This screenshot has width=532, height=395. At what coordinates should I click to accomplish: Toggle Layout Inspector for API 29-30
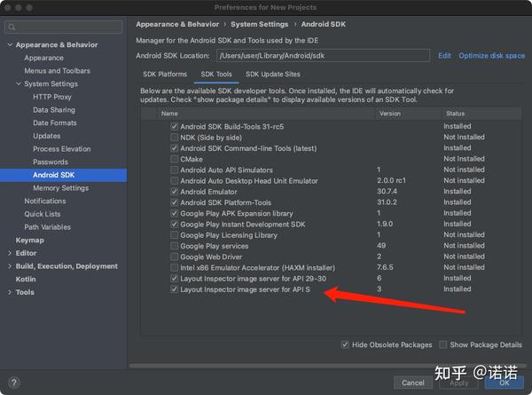[174, 279]
